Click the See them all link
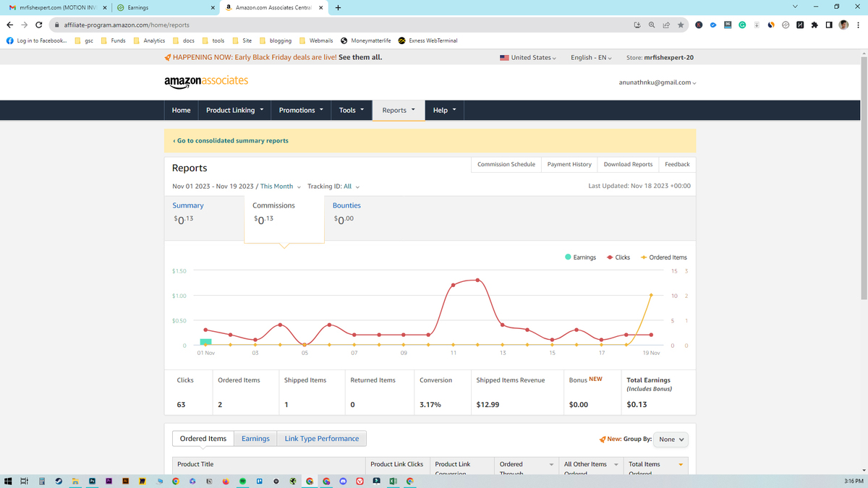 [360, 57]
